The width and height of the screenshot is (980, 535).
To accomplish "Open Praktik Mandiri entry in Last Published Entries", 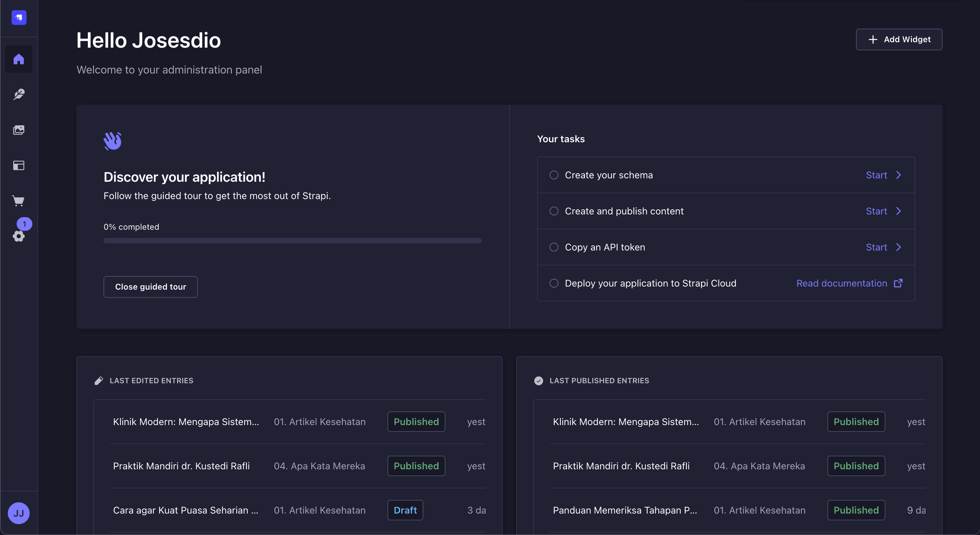I will click(621, 466).
